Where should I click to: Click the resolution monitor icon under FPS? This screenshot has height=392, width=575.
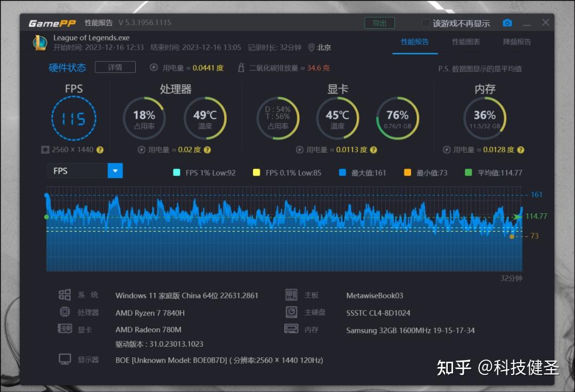(x=45, y=149)
